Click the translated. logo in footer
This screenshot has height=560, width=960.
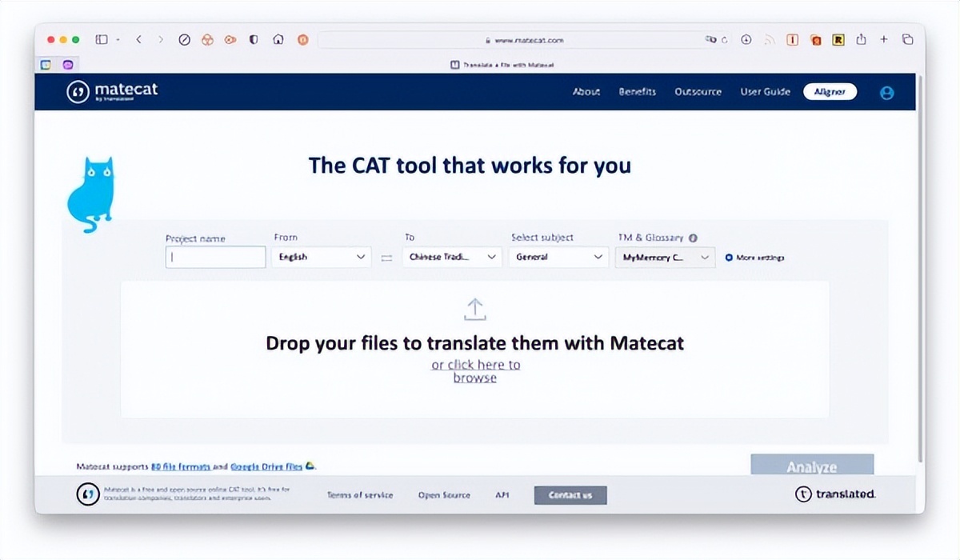point(835,494)
